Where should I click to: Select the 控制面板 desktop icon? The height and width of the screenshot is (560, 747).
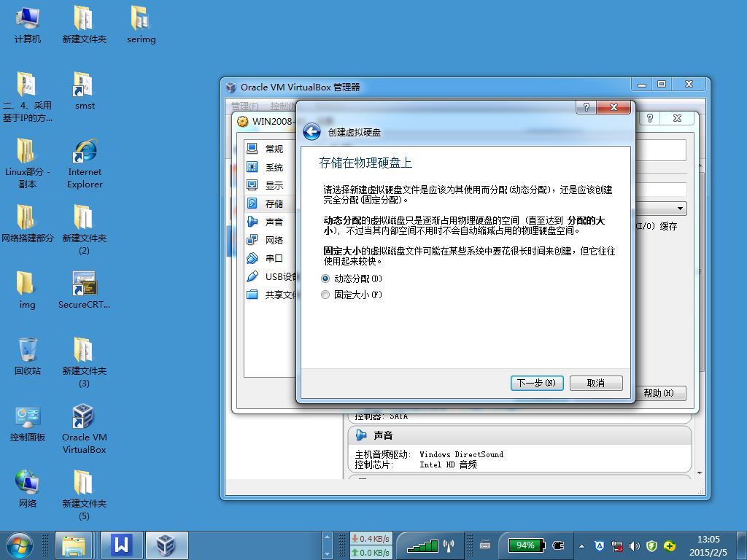(x=27, y=423)
